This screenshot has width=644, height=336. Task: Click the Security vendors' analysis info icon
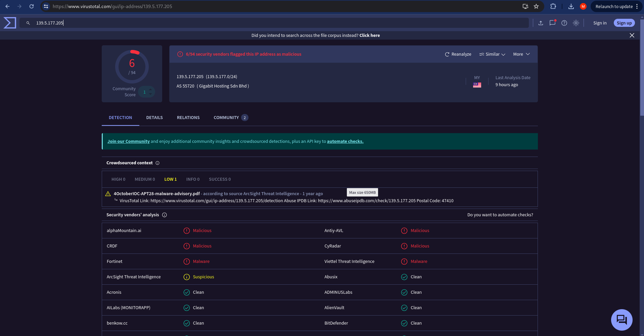[165, 215]
